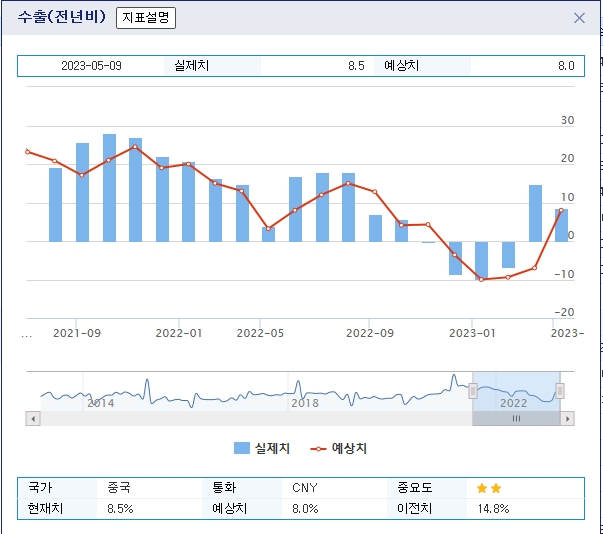
Task: Select the 2022-05 x-axis label
Action: 260,333
